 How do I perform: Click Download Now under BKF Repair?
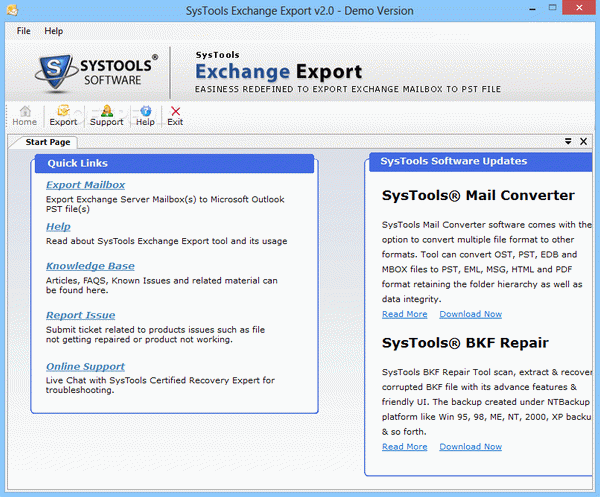[471, 446]
